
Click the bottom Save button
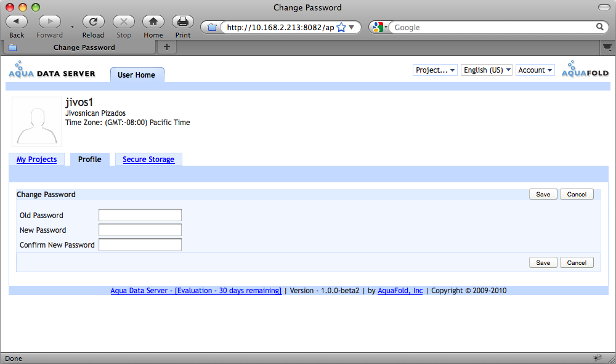[x=543, y=263]
